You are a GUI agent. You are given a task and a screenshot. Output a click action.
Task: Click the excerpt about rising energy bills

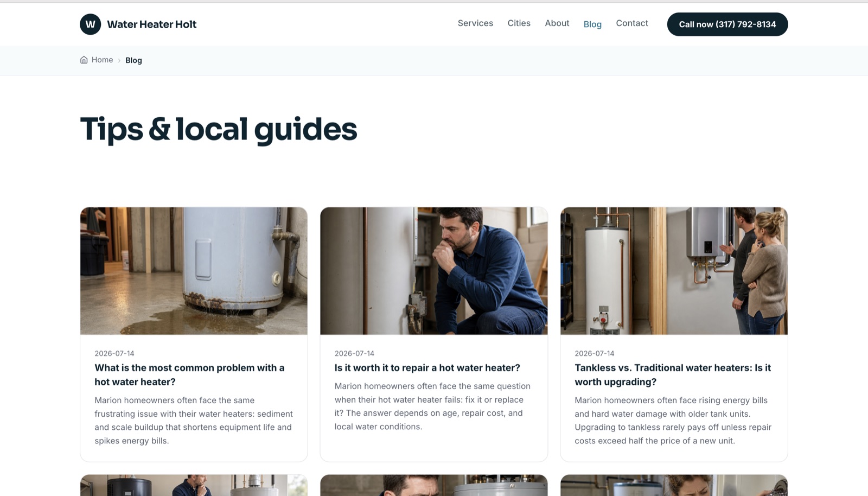tap(673, 421)
